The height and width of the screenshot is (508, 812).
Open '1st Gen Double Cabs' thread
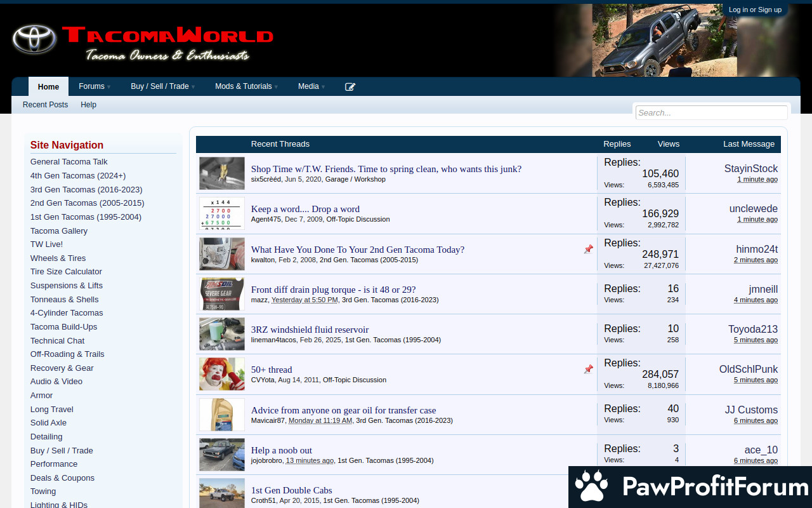pyautogui.click(x=292, y=490)
